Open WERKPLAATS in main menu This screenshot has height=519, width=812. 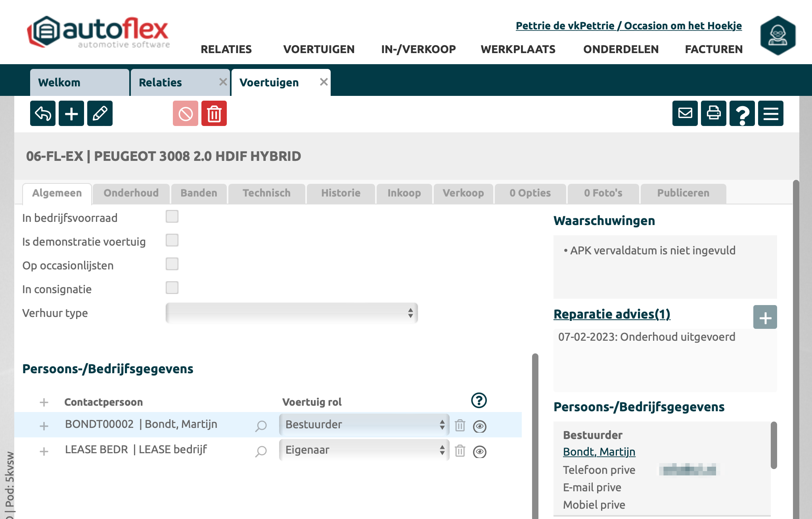tap(518, 49)
